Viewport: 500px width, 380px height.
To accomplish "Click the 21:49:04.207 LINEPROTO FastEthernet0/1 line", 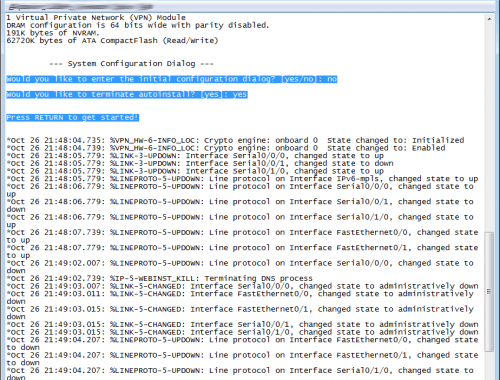I will pos(242,359).
